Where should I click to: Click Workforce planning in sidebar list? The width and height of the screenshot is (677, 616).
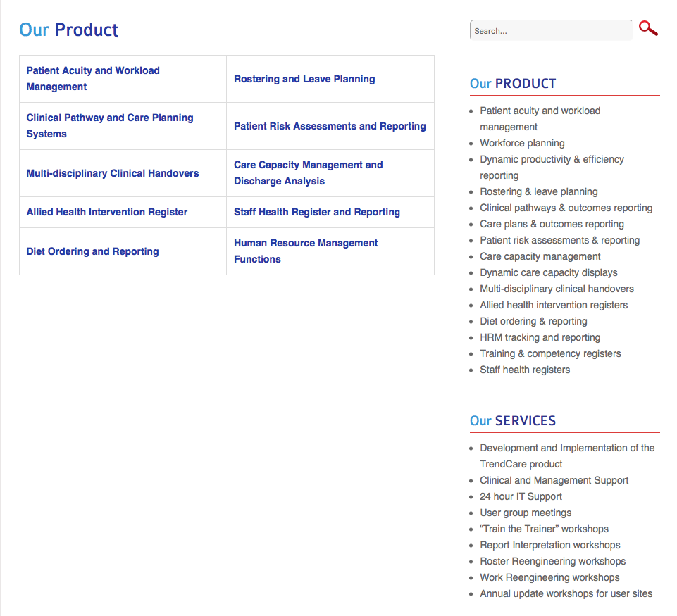[522, 143]
